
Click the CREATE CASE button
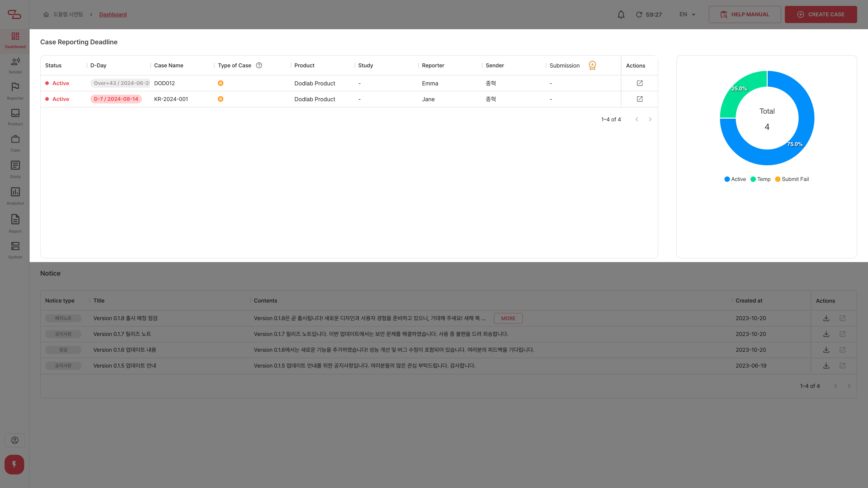pyautogui.click(x=821, y=14)
